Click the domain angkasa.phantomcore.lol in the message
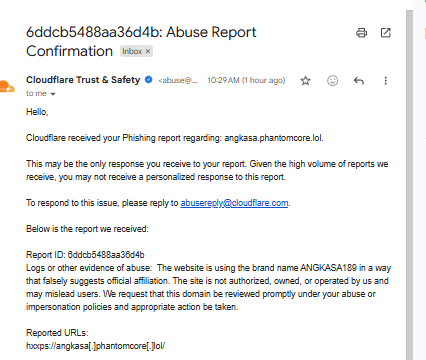This screenshot has width=426, height=360. coord(273,138)
